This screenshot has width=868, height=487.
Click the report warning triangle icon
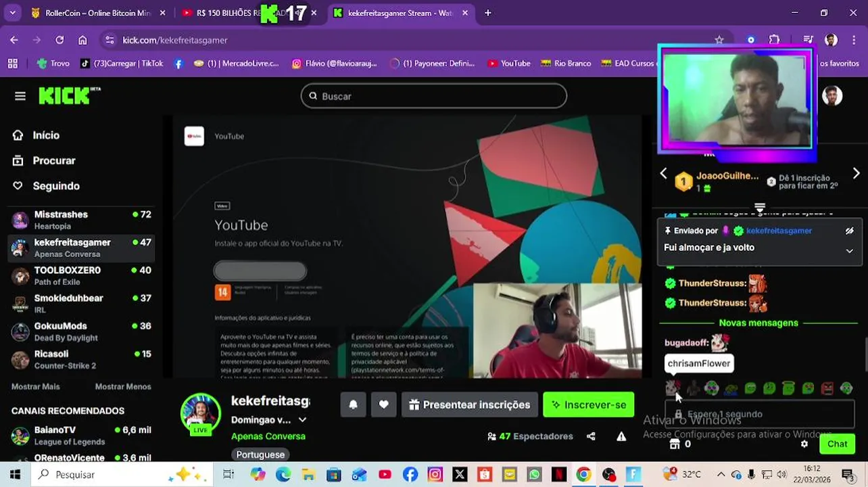pos(621,436)
